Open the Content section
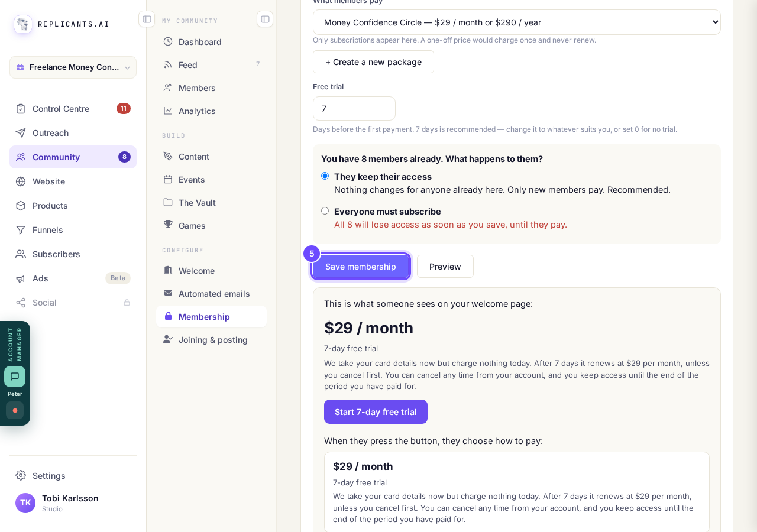 tap(211, 156)
